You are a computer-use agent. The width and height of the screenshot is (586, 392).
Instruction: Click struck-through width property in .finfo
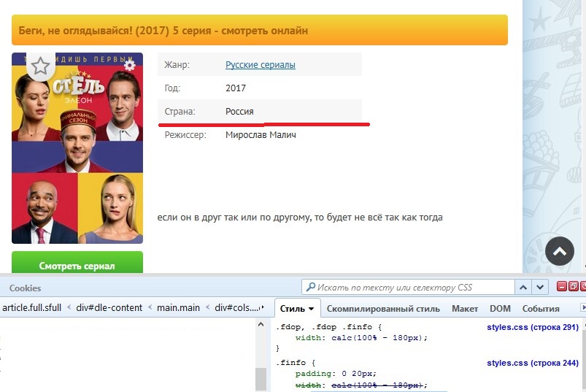click(x=308, y=385)
